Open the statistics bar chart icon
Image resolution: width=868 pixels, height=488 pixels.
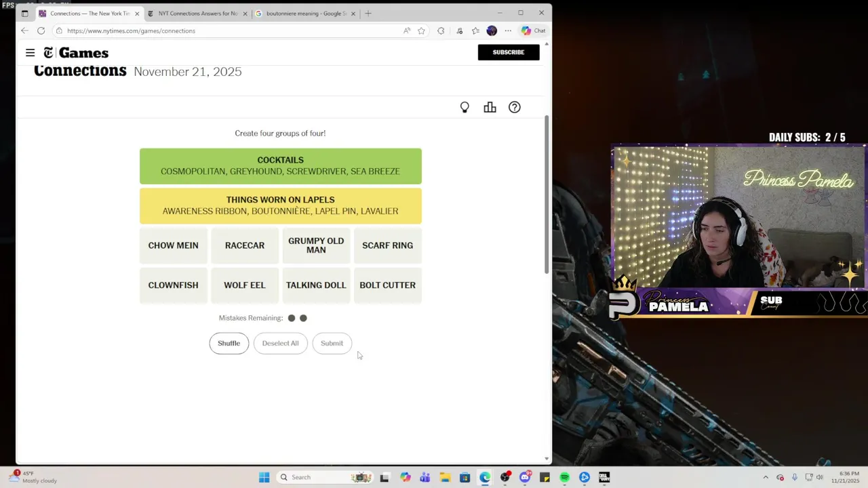pos(490,107)
